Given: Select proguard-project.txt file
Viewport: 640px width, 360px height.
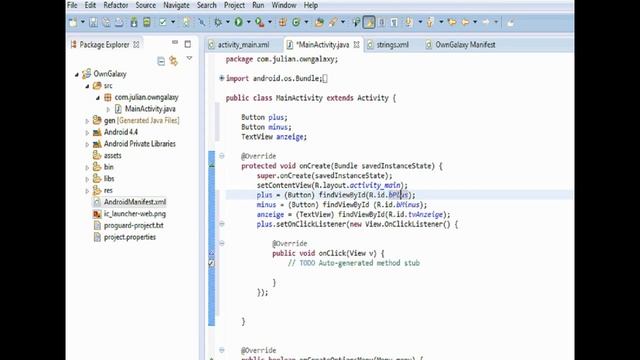Looking at the screenshot, I should click(x=133, y=225).
